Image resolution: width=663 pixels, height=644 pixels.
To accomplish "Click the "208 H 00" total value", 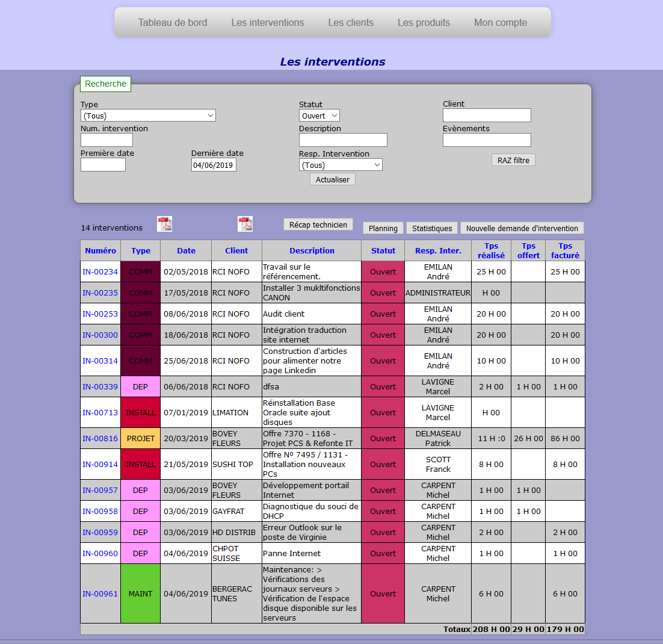I will coord(492,629).
